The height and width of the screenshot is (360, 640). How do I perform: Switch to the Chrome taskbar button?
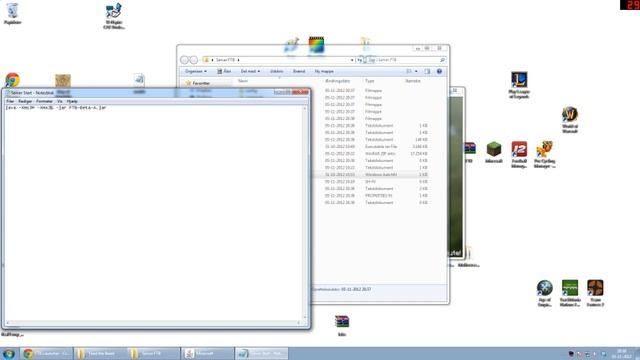coord(47,353)
